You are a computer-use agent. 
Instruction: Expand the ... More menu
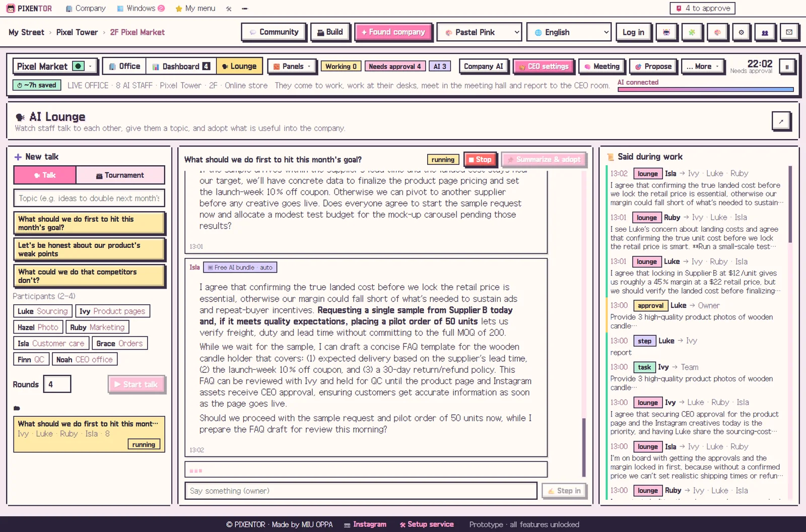coord(703,66)
